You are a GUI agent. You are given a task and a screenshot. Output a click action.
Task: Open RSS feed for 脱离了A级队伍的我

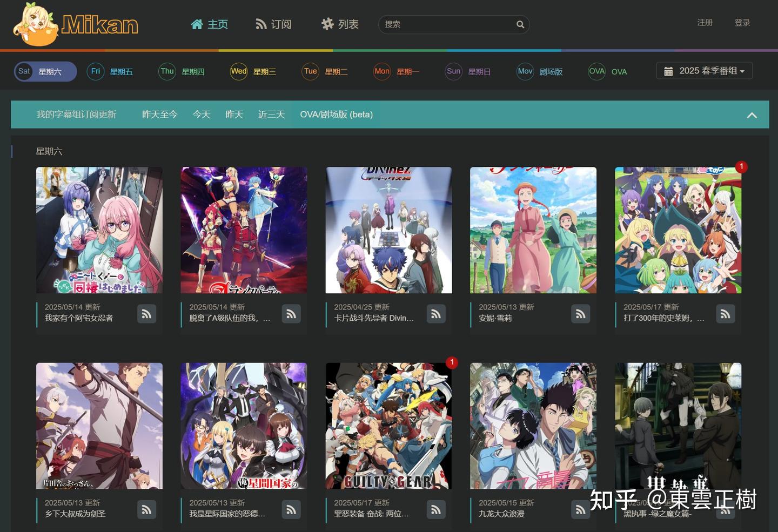291,314
